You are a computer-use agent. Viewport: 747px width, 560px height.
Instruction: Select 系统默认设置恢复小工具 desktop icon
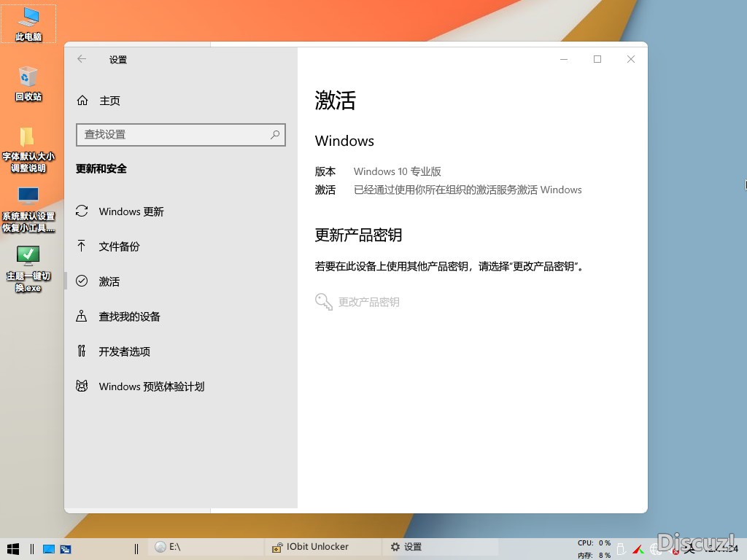coord(28,209)
